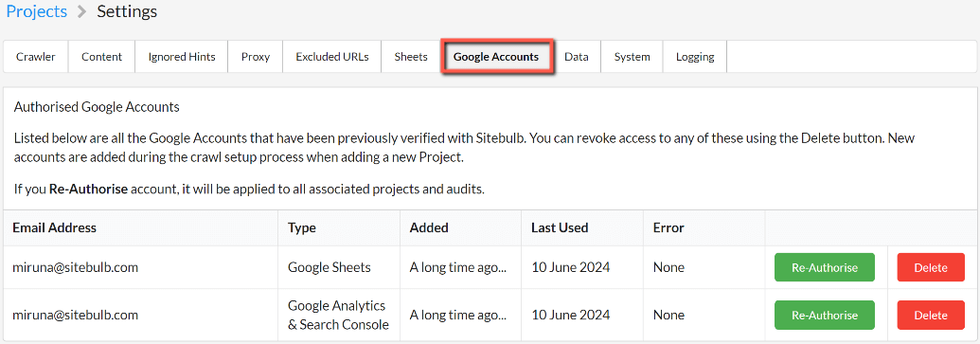Select the Excluded URLs tab
Screen dimensions: 980x344
(332, 57)
